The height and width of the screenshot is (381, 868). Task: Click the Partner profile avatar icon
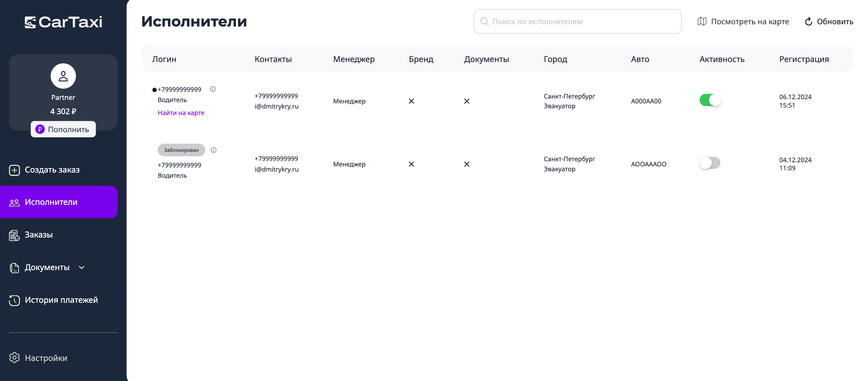[63, 76]
